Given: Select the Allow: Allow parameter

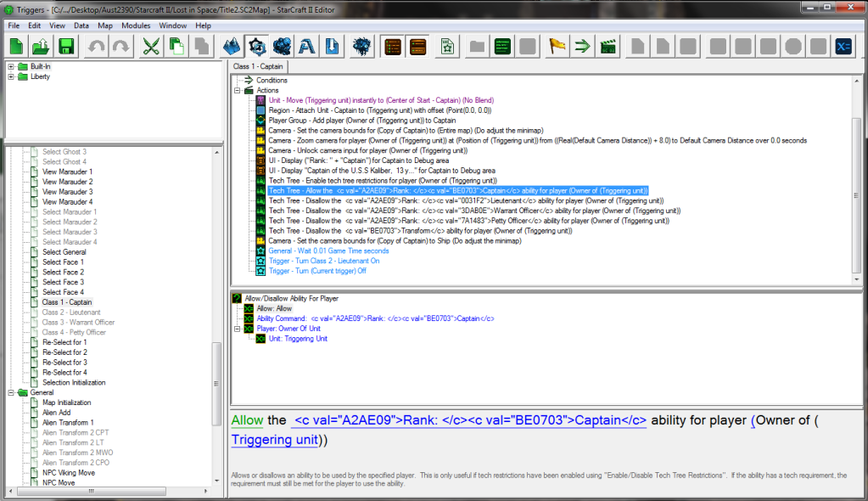Looking at the screenshot, I should (x=274, y=309).
